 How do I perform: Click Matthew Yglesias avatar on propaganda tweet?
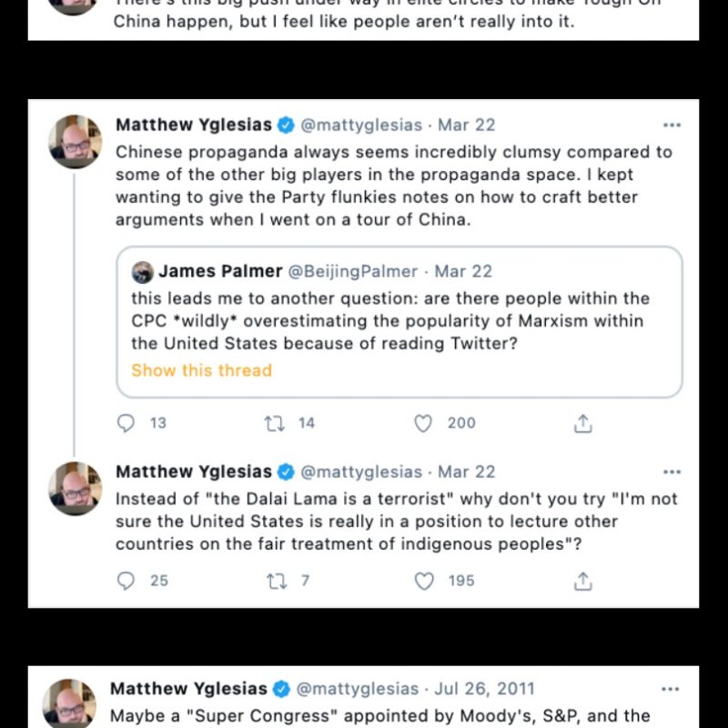75,142
